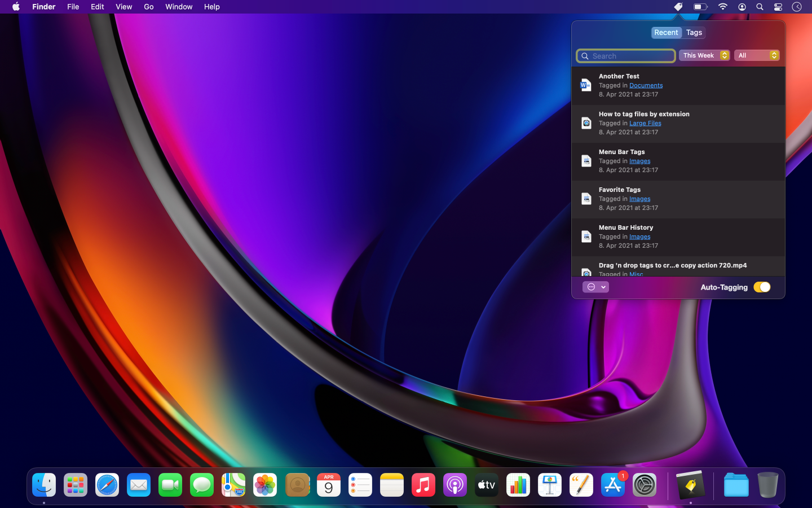The height and width of the screenshot is (508, 812).
Task: Click the tag app menu bar icon
Action: [x=678, y=7]
